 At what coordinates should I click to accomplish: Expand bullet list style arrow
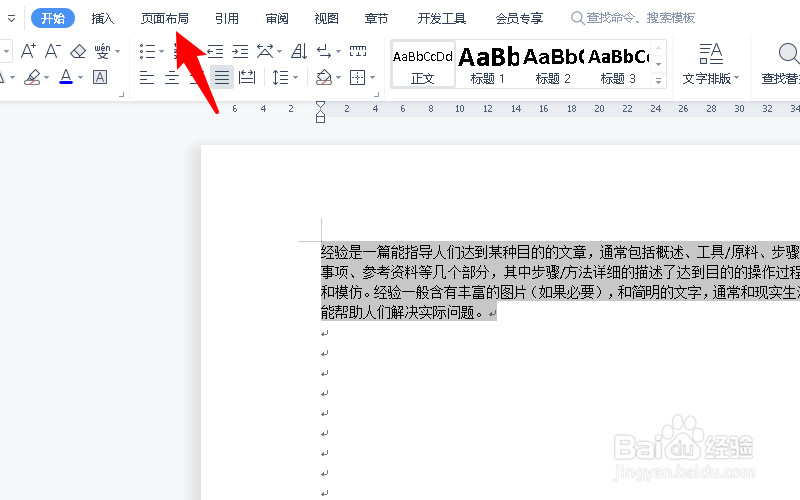click(x=161, y=51)
